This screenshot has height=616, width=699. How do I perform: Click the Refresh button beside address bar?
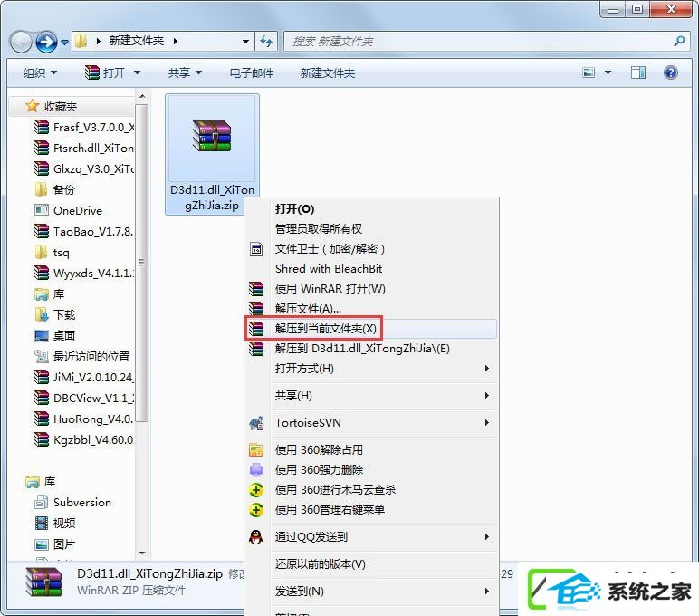tap(266, 42)
